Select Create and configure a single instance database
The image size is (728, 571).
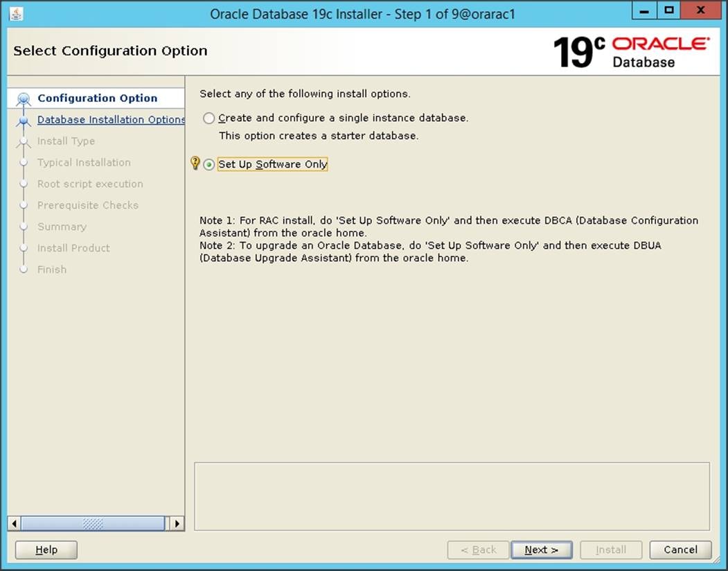[x=209, y=118]
